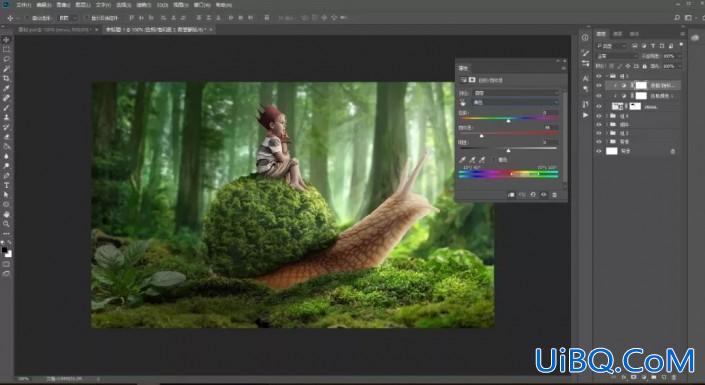Click the foreground/background color swatches

coord(7,252)
